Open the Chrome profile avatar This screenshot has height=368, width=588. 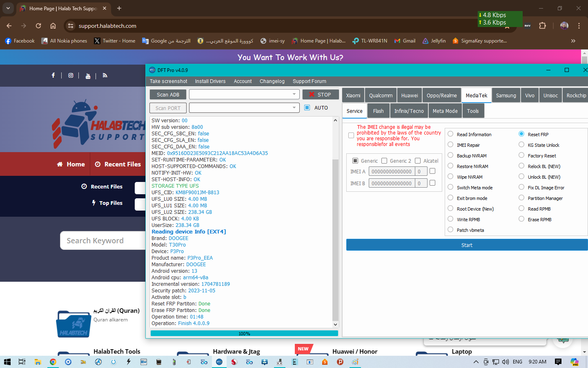coord(564,26)
